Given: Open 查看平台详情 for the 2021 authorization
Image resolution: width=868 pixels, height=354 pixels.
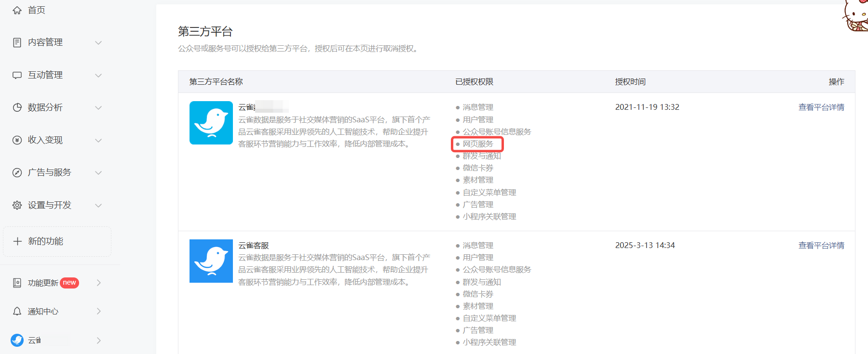Looking at the screenshot, I should tap(821, 107).
